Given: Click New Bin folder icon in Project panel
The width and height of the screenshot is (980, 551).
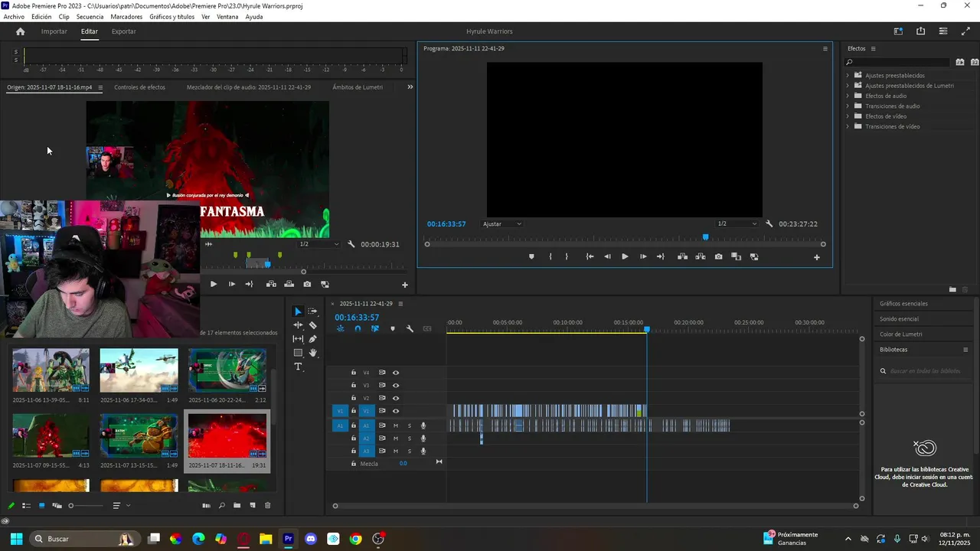Looking at the screenshot, I should (237, 506).
